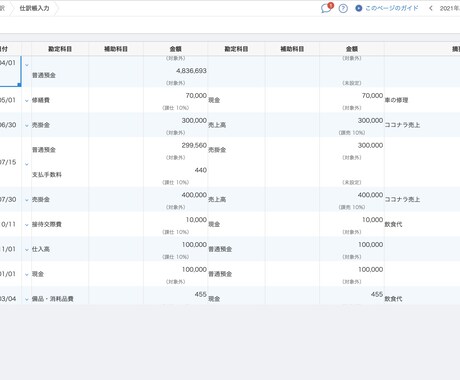The height and width of the screenshot is (380, 460).
Task: Select debit amount 300,000 in 06/30 row
Action: 194,120
